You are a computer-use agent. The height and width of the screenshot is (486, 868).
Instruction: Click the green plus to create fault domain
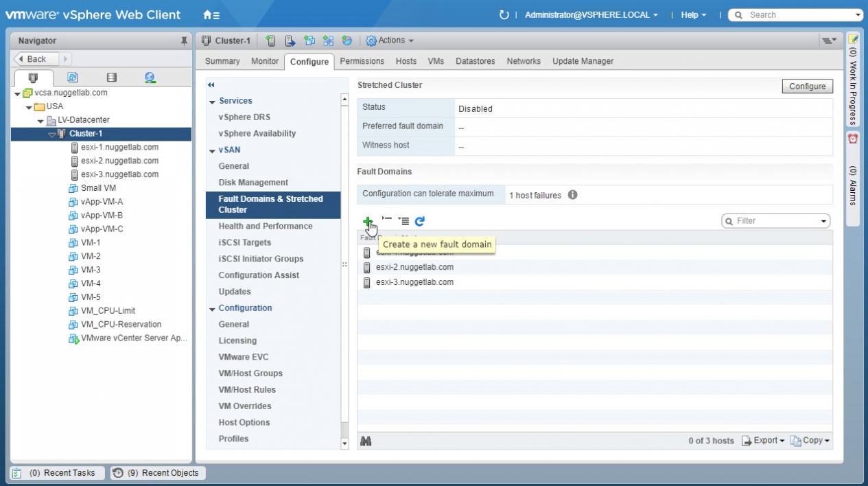368,221
